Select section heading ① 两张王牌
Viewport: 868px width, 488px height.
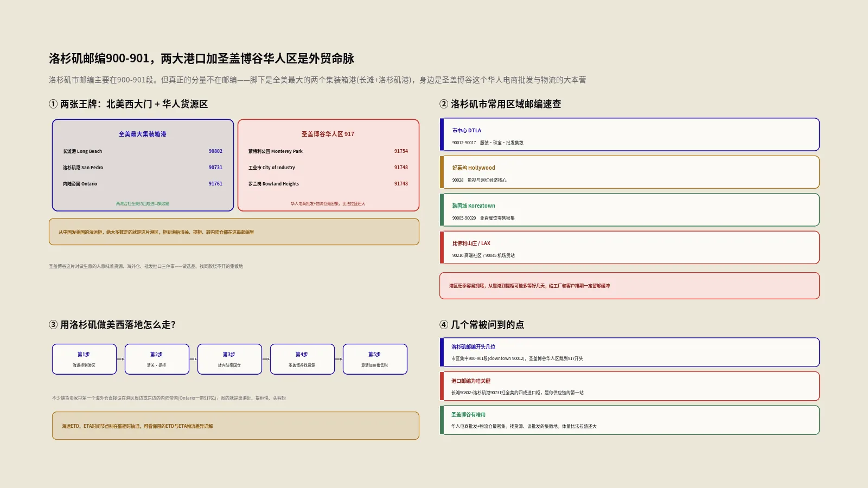click(129, 104)
